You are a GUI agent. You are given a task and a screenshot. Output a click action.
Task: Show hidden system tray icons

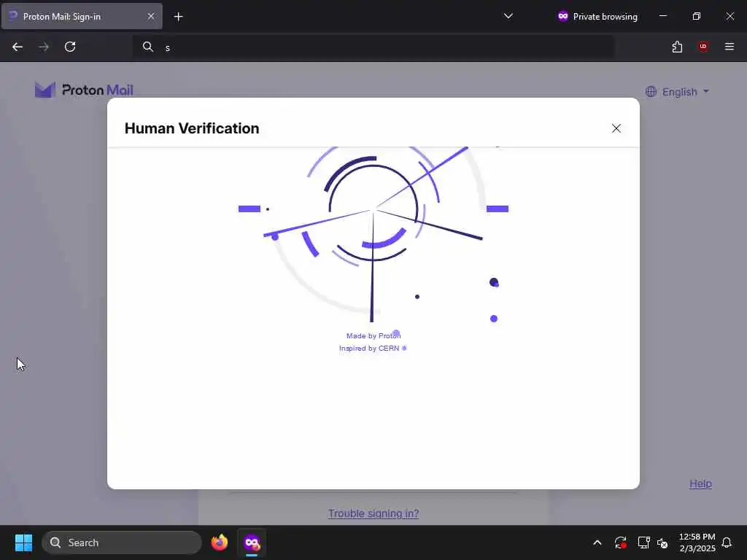tap(597, 542)
